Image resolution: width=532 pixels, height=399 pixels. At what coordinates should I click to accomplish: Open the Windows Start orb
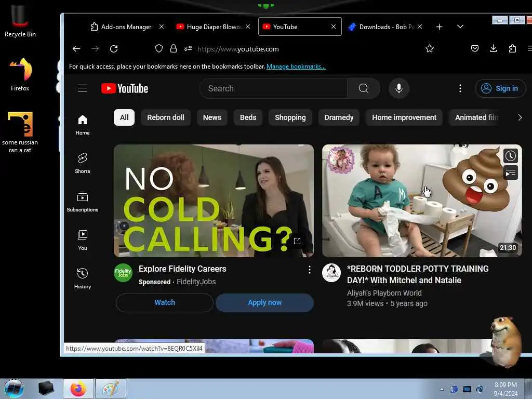(14, 389)
